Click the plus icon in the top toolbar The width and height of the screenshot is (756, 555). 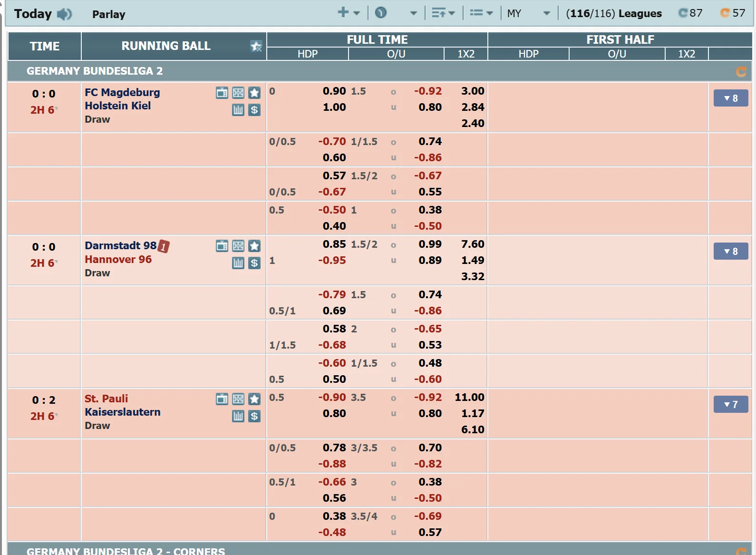click(x=343, y=12)
